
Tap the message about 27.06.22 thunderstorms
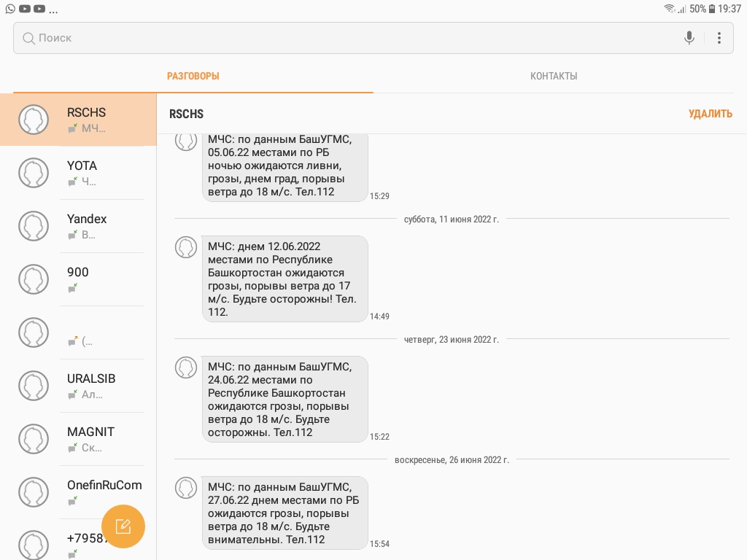[285, 513]
